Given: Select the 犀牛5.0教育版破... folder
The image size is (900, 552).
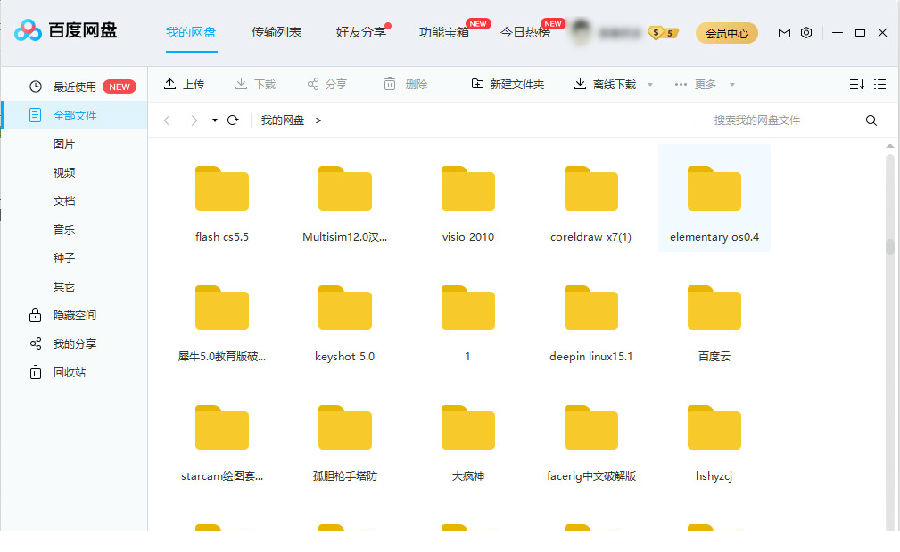Looking at the screenshot, I should [222, 323].
